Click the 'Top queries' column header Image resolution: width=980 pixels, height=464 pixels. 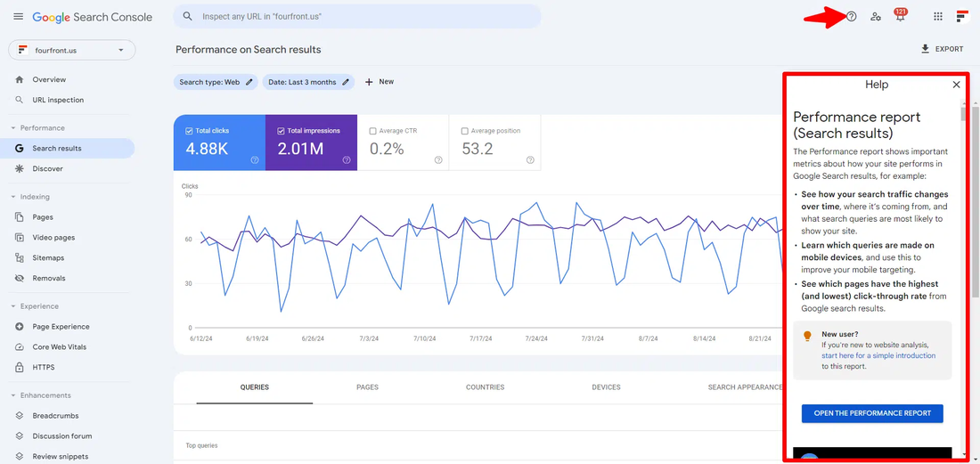tap(202, 446)
